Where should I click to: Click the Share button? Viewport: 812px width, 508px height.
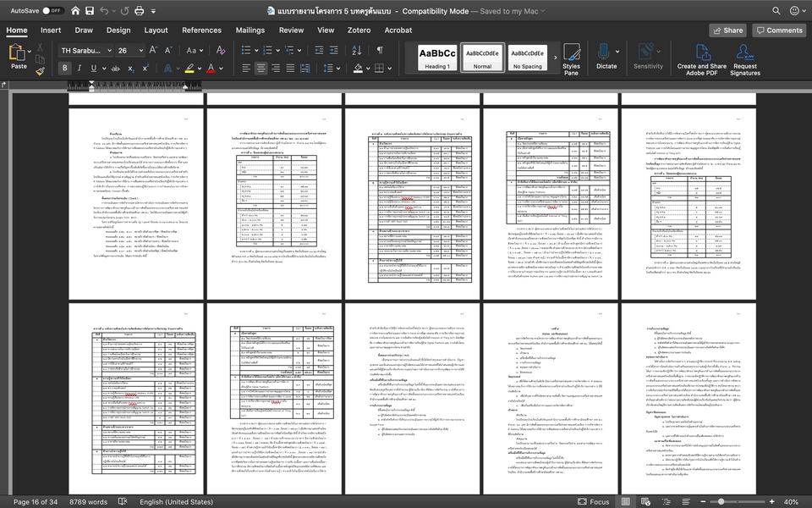pos(727,30)
